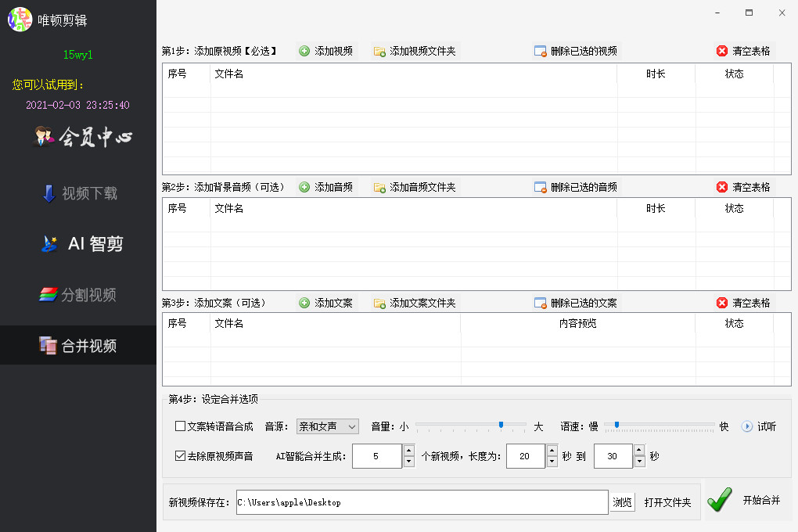This screenshot has width=798, height=532.
Task: Add audio with 添加音频
Action: click(x=327, y=187)
